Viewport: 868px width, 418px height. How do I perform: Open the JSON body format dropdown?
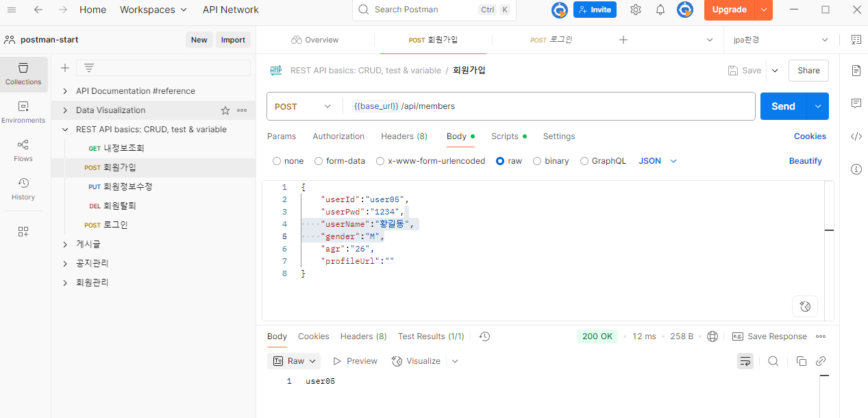click(x=658, y=161)
